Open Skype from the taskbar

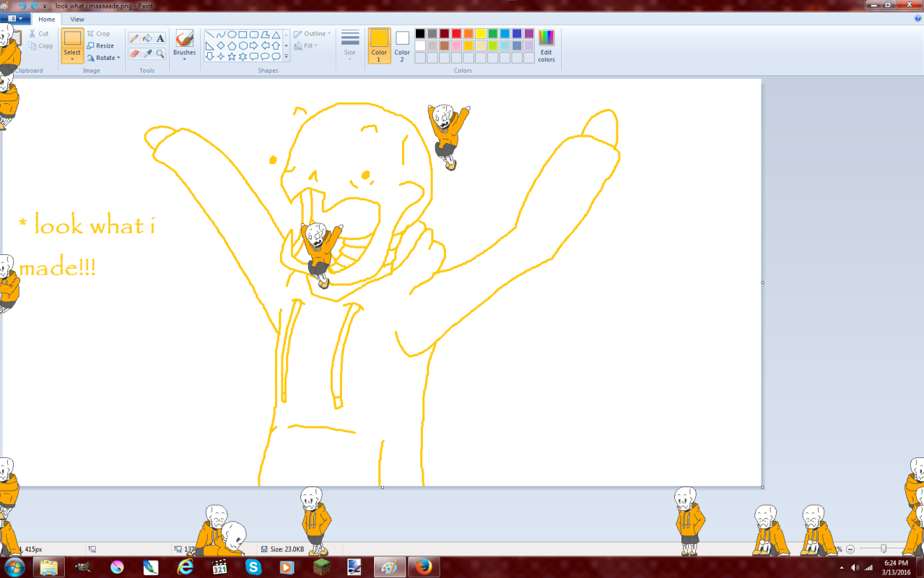click(253, 567)
